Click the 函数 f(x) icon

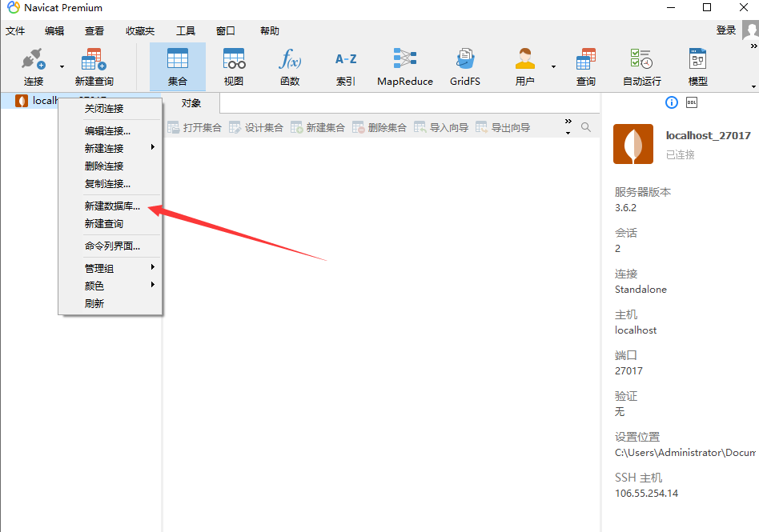[290, 66]
